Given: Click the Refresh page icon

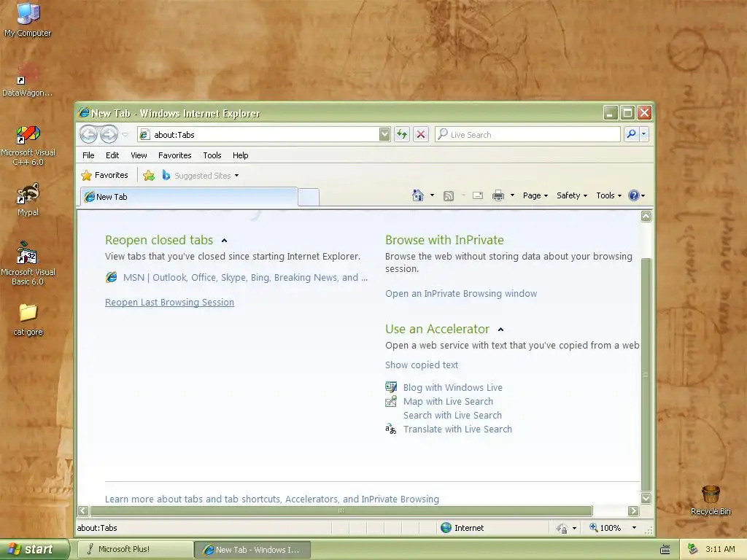Looking at the screenshot, I should click(x=402, y=135).
